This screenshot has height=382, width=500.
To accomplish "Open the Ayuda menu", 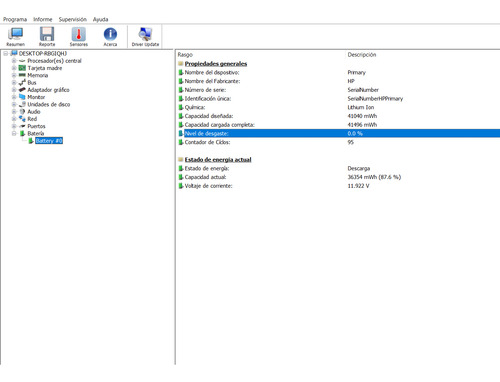I will point(100,19).
